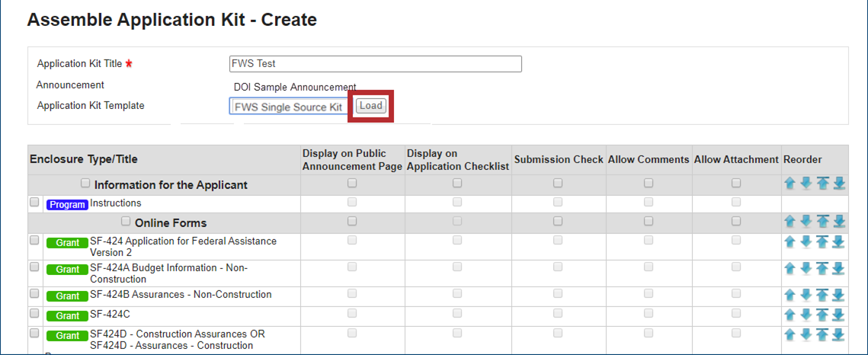Viewport: 868px width, 355px height.
Task: Move SF-424C row down one position
Action: click(x=806, y=315)
